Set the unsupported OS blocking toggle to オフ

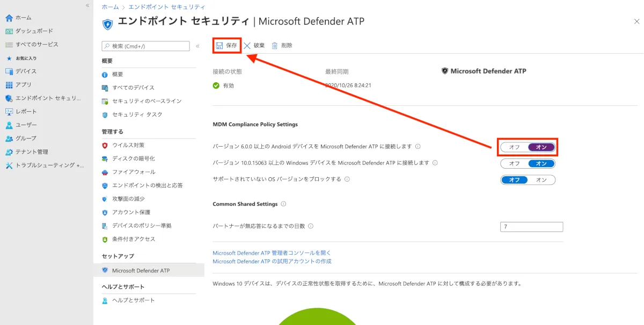point(515,180)
